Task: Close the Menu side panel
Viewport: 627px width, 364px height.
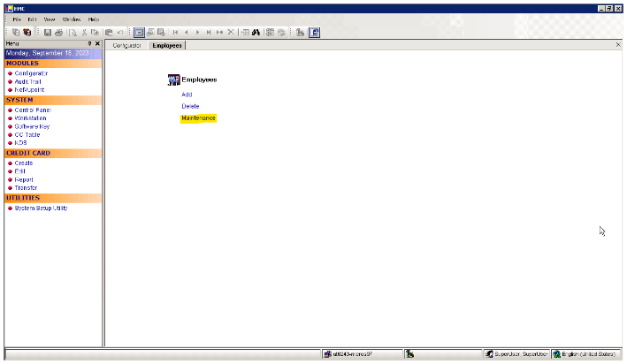Action: click(97, 43)
